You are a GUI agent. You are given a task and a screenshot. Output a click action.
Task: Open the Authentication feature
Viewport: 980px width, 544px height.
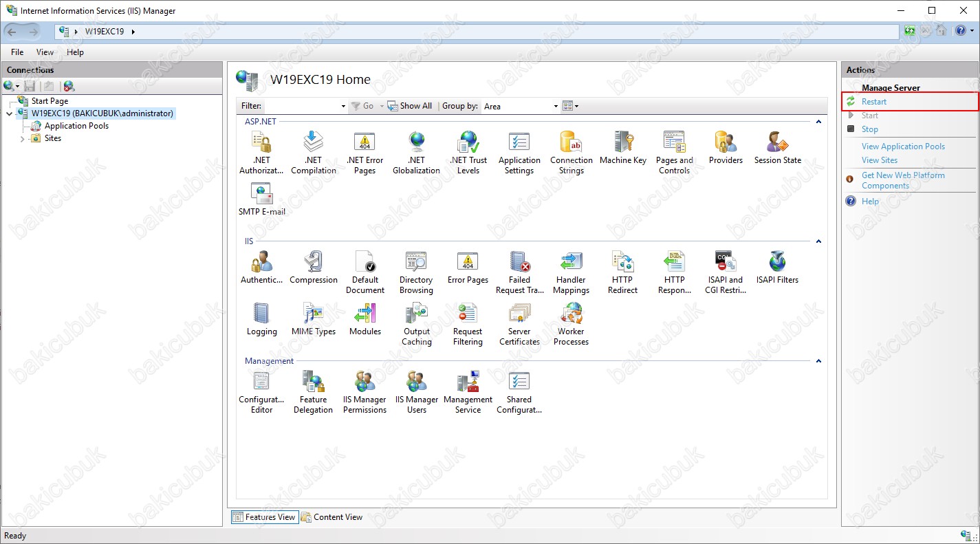(261, 268)
